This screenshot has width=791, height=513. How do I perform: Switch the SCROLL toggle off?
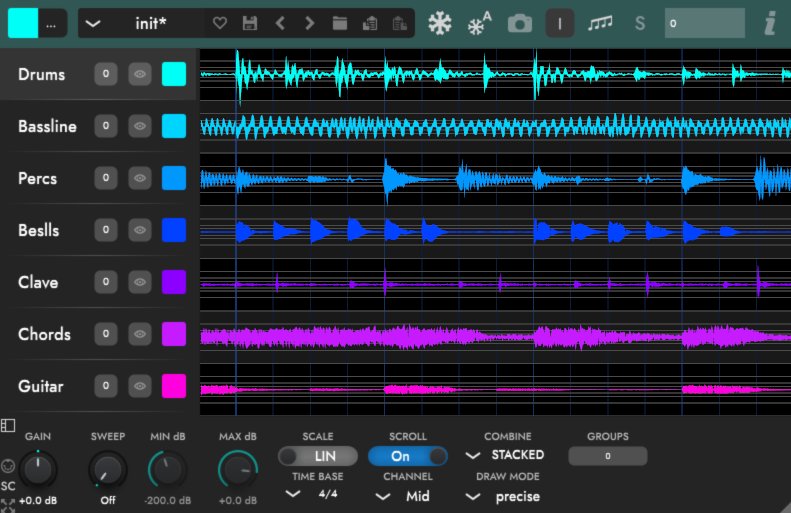(x=408, y=456)
